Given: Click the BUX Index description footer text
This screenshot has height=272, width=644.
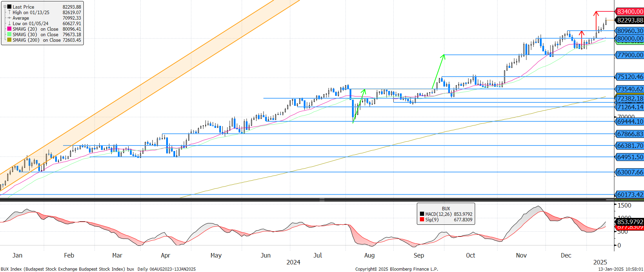Looking at the screenshot, I should click(x=98, y=269).
